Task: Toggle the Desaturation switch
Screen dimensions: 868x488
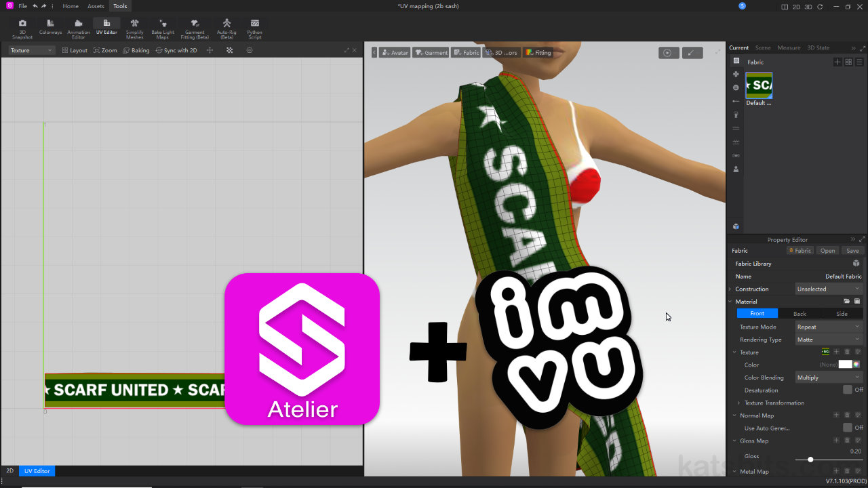Action: click(848, 390)
